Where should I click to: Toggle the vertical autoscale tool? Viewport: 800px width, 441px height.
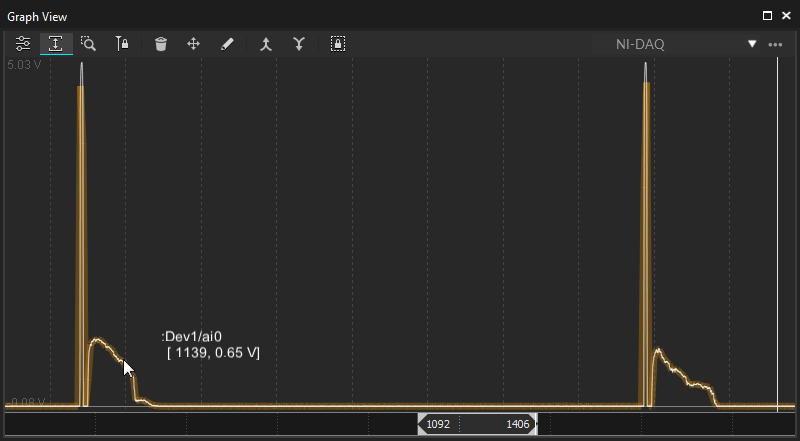[x=56, y=44]
